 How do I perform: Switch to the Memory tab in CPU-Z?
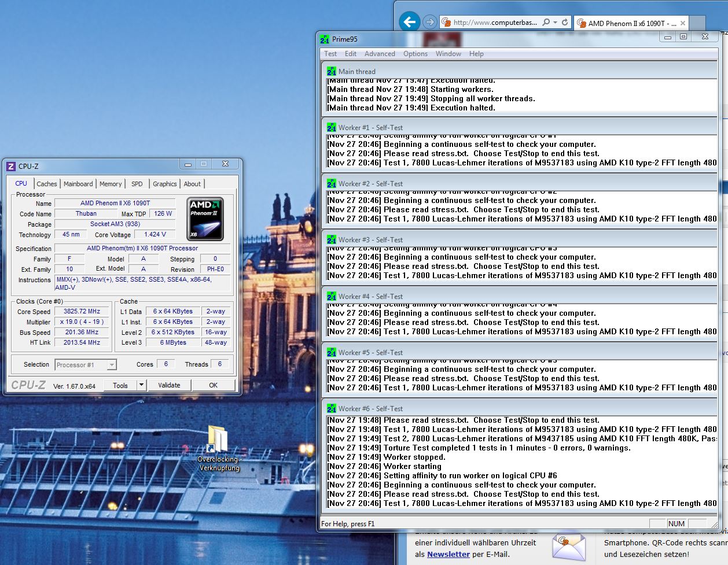[x=111, y=184]
